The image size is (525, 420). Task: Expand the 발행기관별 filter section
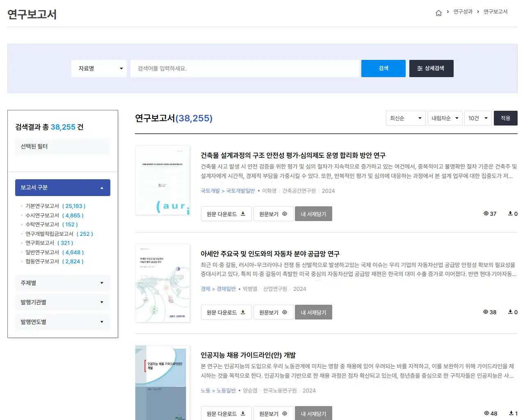[62, 302]
